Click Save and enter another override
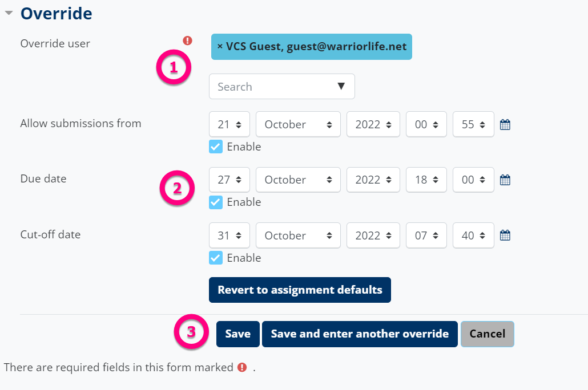The image size is (588, 390). 360,334
